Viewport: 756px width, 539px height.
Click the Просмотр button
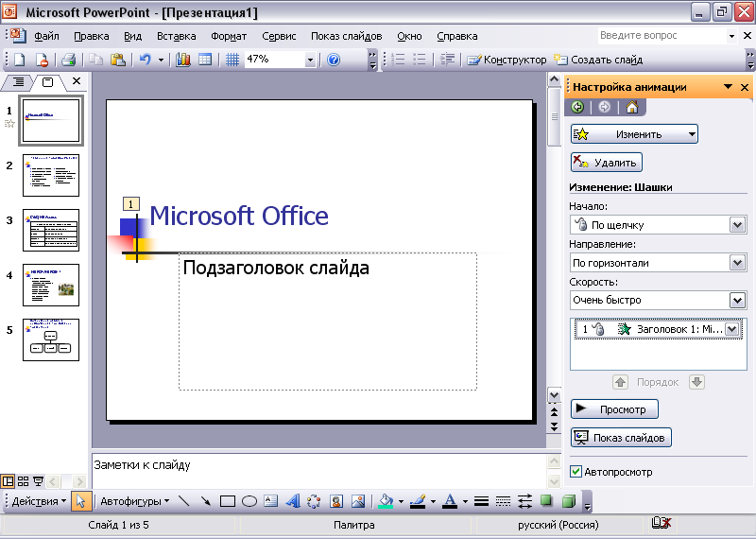coord(614,409)
